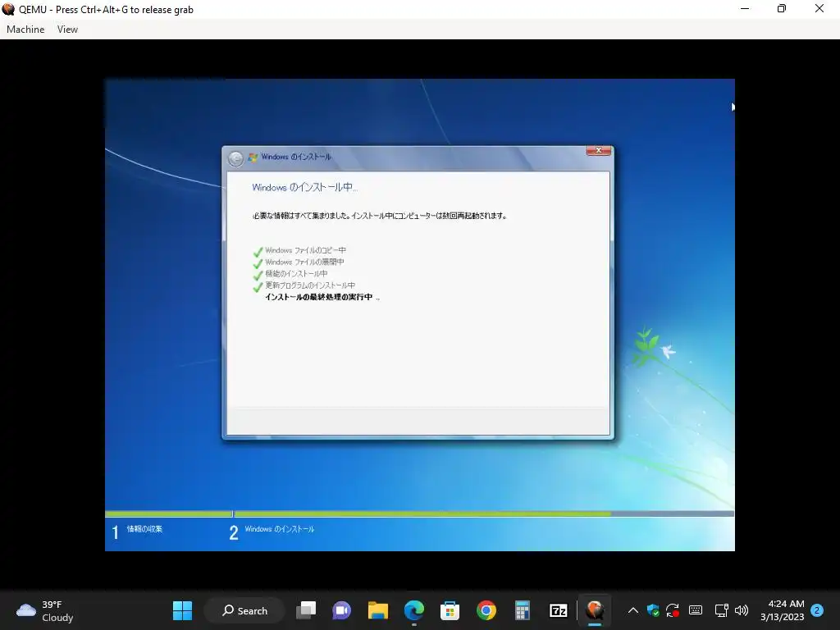Open the weather widget showing 39°F Cloudy
The width and height of the screenshot is (840, 630).
pyautogui.click(x=45, y=610)
